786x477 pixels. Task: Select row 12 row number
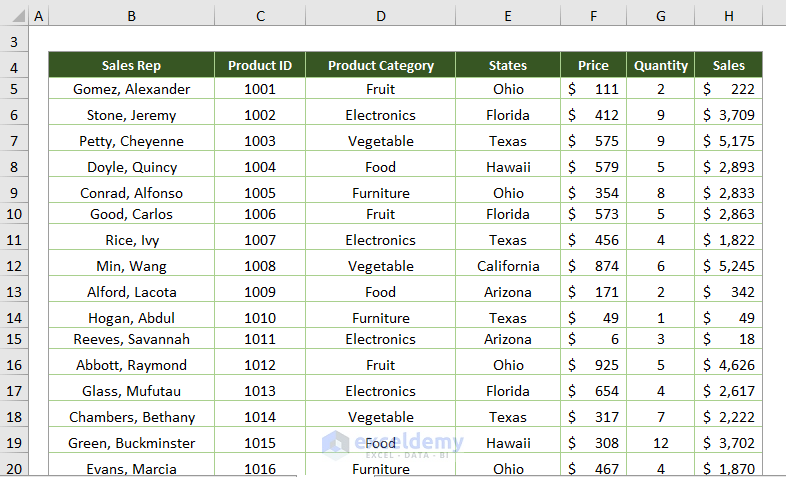[x=14, y=266]
